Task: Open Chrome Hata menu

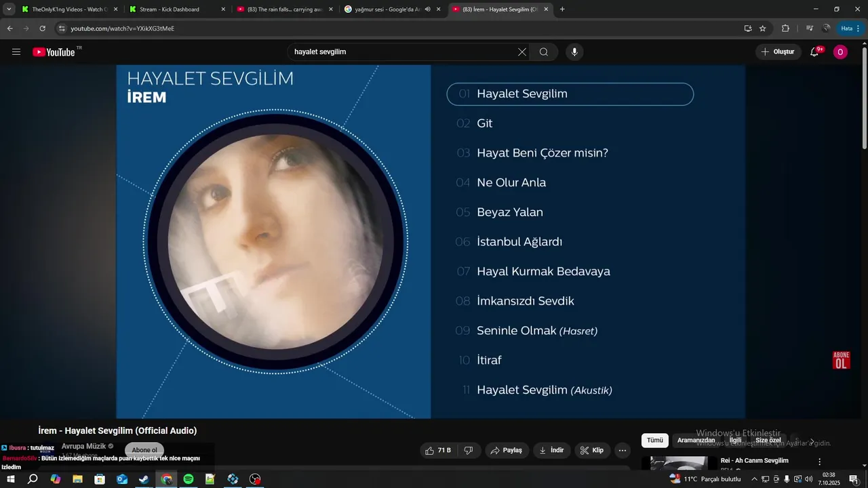Action: click(850, 28)
